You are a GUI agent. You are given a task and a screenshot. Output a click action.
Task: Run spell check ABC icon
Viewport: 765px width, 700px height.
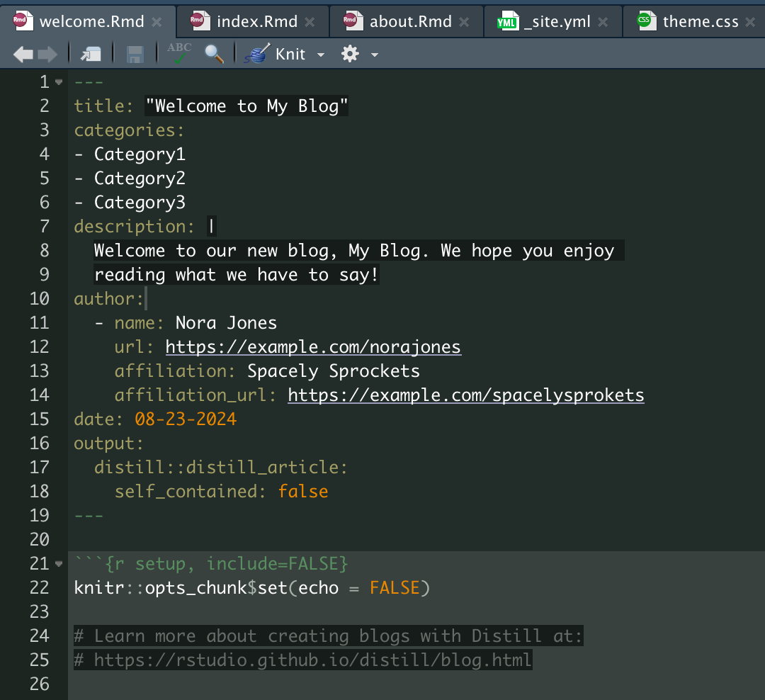[179, 53]
